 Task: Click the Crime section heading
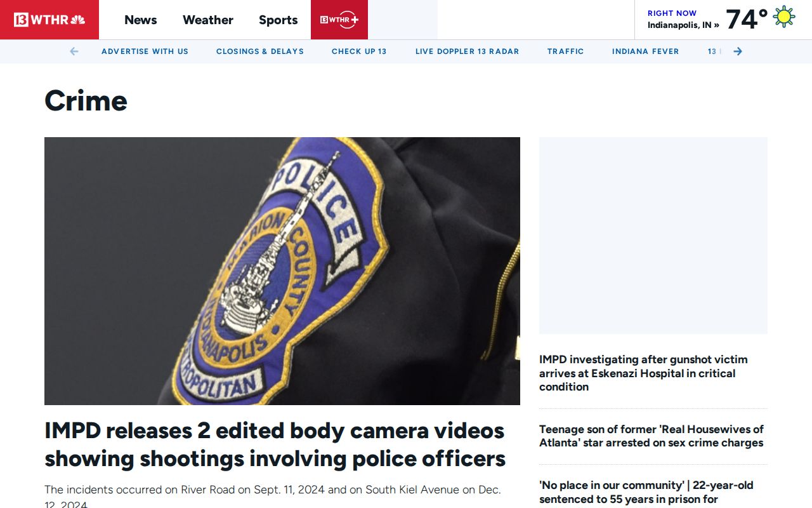(x=86, y=100)
